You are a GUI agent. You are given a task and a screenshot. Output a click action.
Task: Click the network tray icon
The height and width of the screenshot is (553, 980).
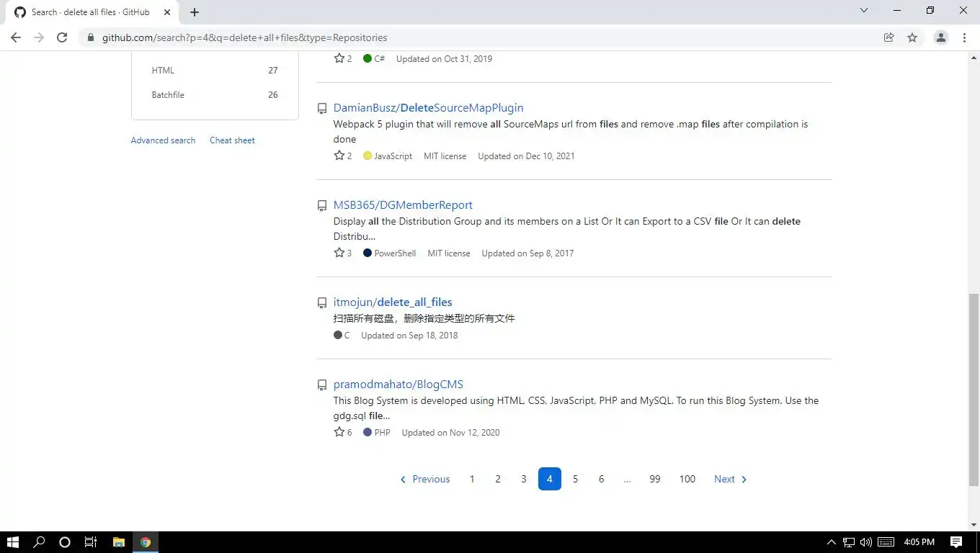[849, 542]
